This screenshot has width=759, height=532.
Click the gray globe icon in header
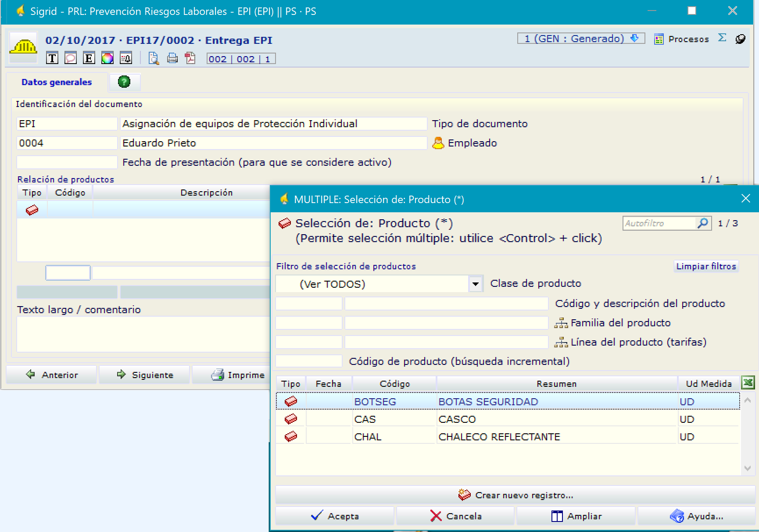[741, 39]
